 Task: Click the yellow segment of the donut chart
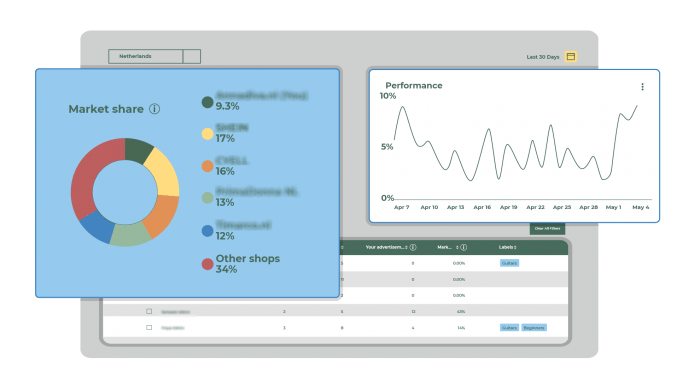pyautogui.click(x=164, y=172)
